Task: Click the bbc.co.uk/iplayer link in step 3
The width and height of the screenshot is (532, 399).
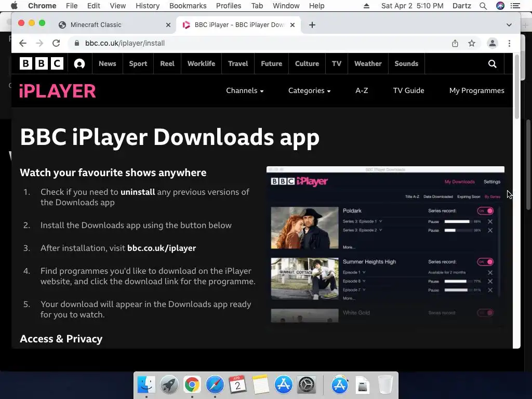Action: 162,248
